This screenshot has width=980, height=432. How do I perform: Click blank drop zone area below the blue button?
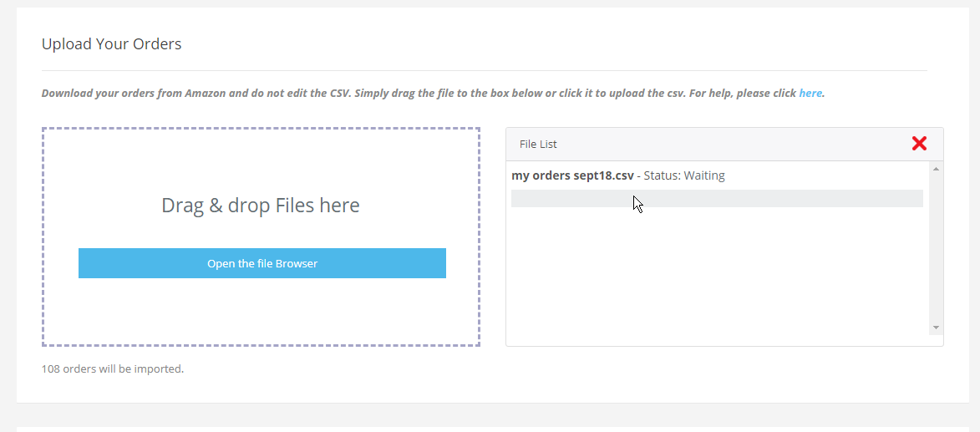click(x=261, y=311)
